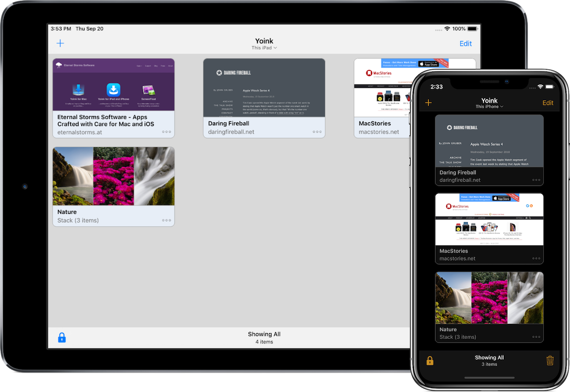Open more options for iPad Daring Fireball card
570x392 pixels.
(x=317, y=132)
